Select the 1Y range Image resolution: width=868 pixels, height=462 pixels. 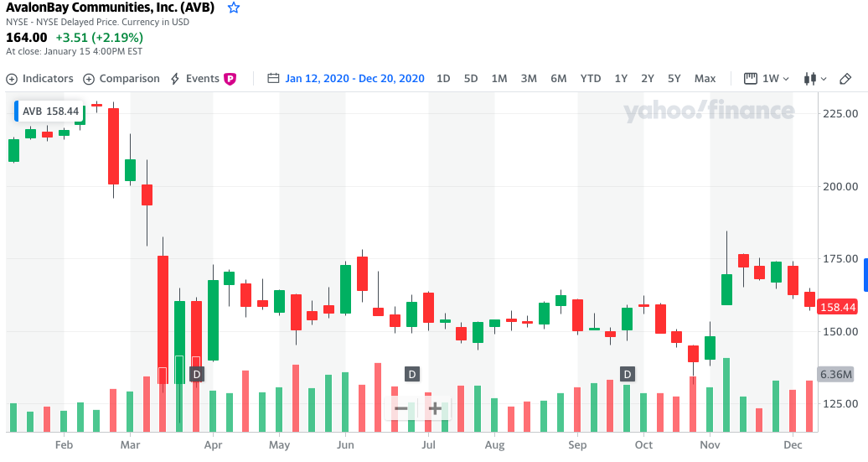pos(621,79)
